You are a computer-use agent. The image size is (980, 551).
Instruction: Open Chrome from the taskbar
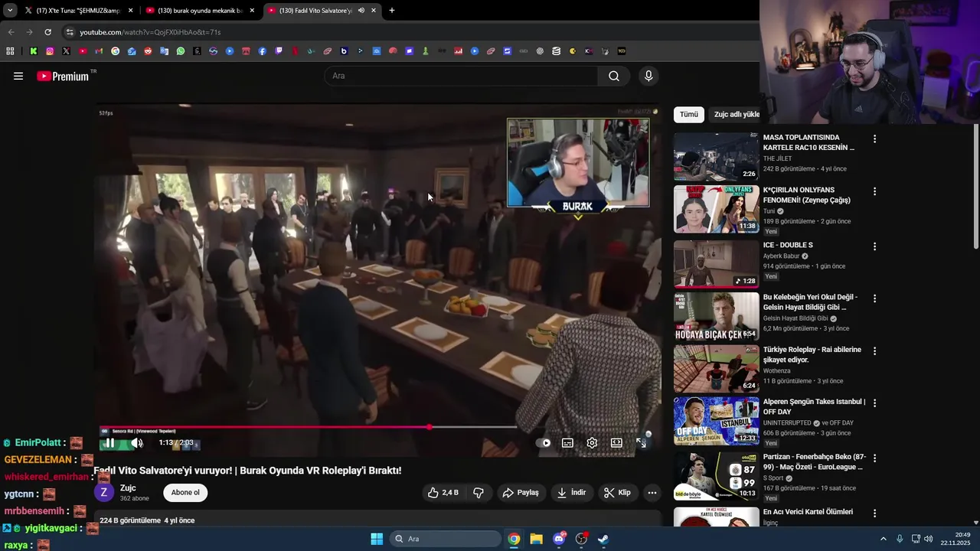(514, 539)
